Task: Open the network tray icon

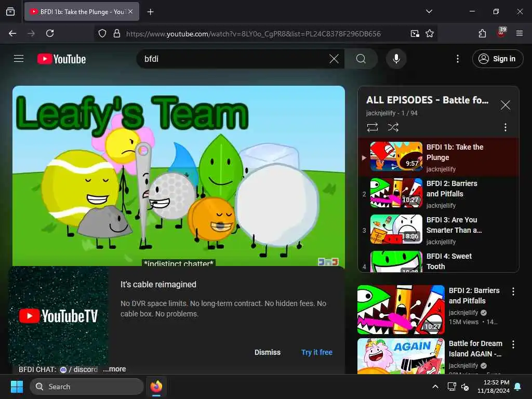Action: [451, 387]
